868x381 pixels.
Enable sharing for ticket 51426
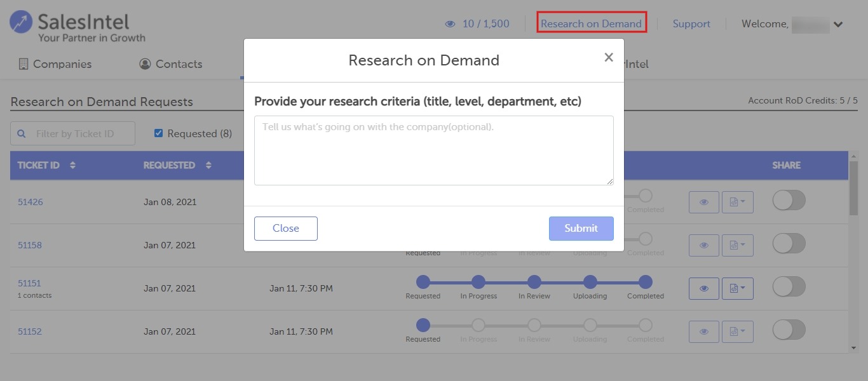coord(789,201)
